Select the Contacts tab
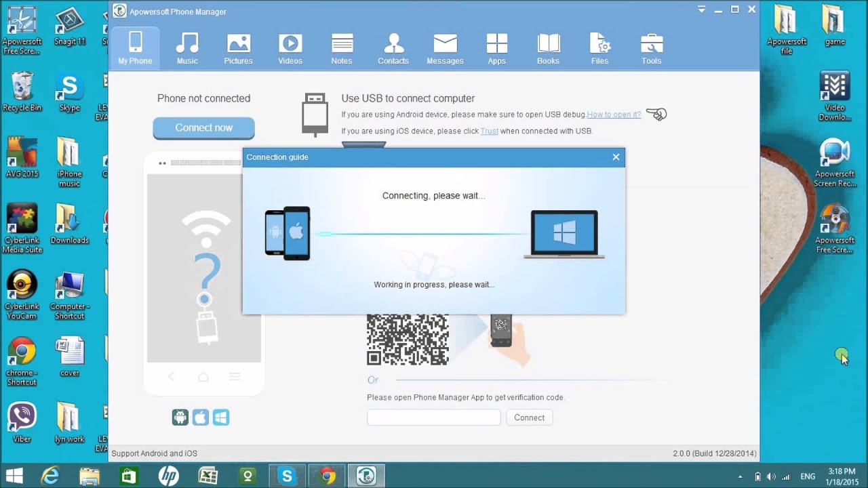This screenshot has height=488, width=868. tap(393, 47)
